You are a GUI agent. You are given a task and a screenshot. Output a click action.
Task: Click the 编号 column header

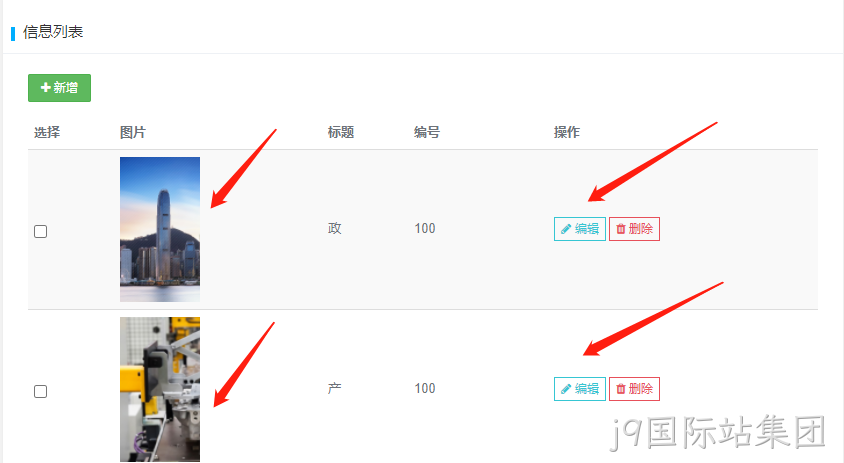427,132
